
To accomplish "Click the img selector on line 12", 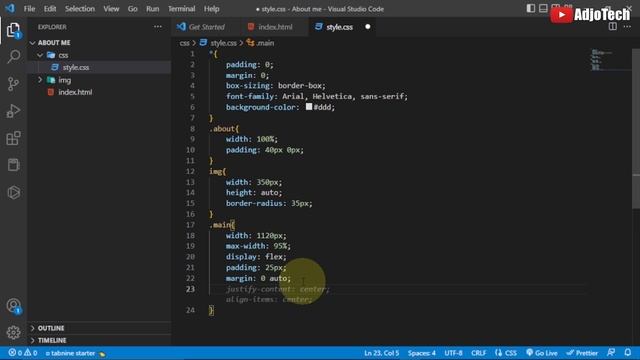I will coord(215,171).
